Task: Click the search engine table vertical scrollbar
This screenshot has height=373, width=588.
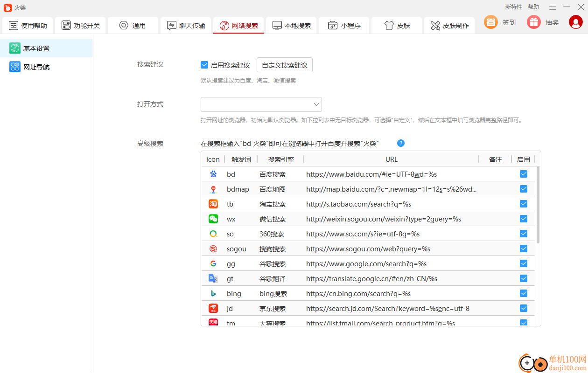Action: tap(538, 205)
